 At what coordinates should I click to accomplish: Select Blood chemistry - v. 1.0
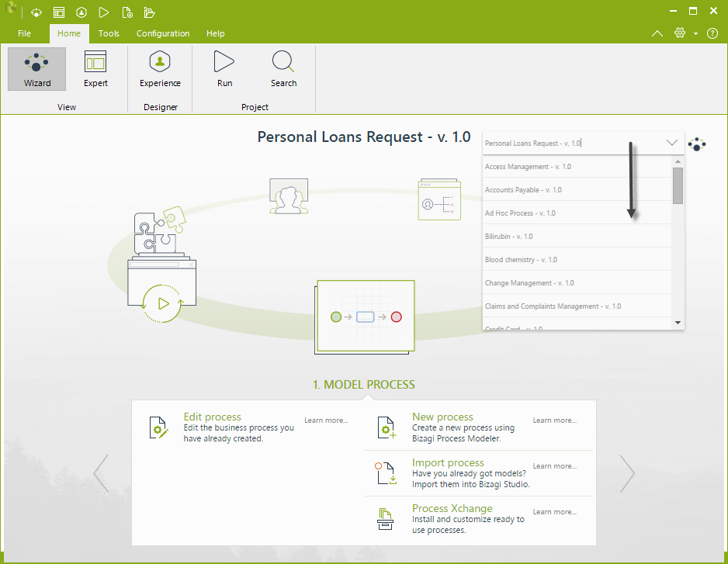pos(577,259)
